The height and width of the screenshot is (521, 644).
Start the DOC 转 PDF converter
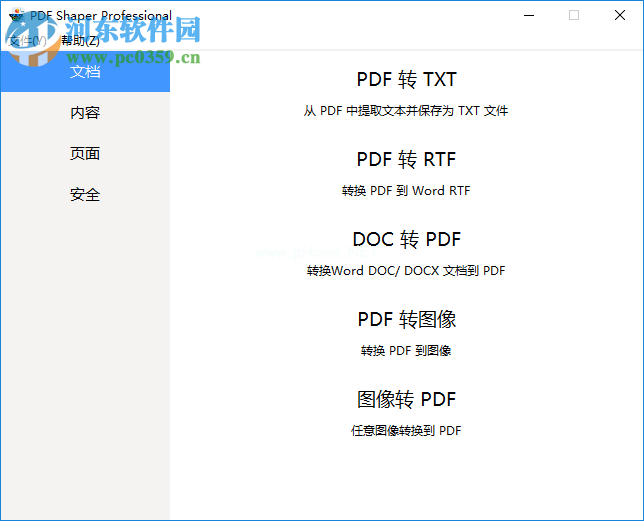(x=407, y=239)
